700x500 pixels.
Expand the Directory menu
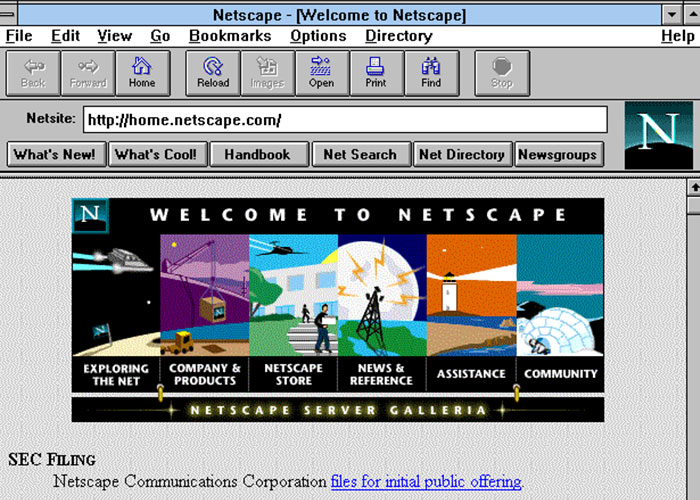pos(398,36)
